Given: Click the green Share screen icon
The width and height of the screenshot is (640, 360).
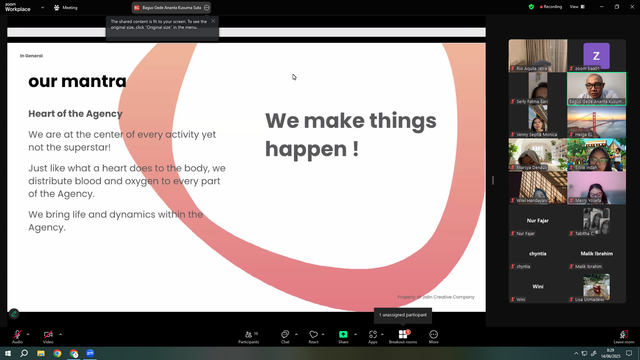Looking at the screenshot, I should click(x=343, y=334).
